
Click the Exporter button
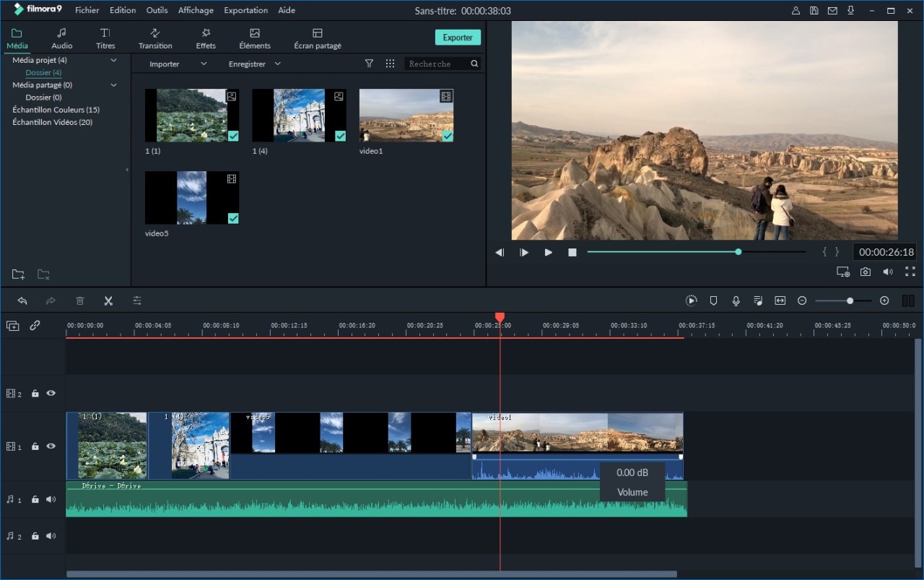[x=458, y=38]
